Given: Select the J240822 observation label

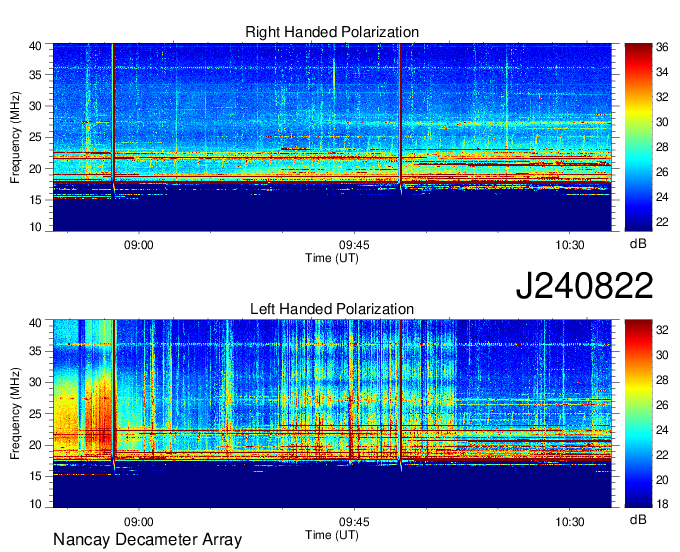Looking at the screenshot, I should click(x=584, y=286).
